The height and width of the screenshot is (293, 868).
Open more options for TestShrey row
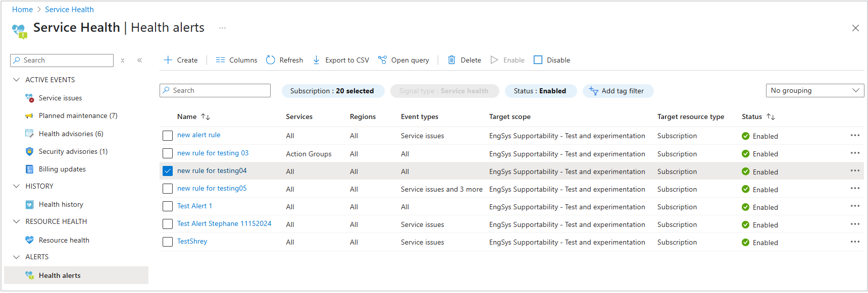point(854,242)
